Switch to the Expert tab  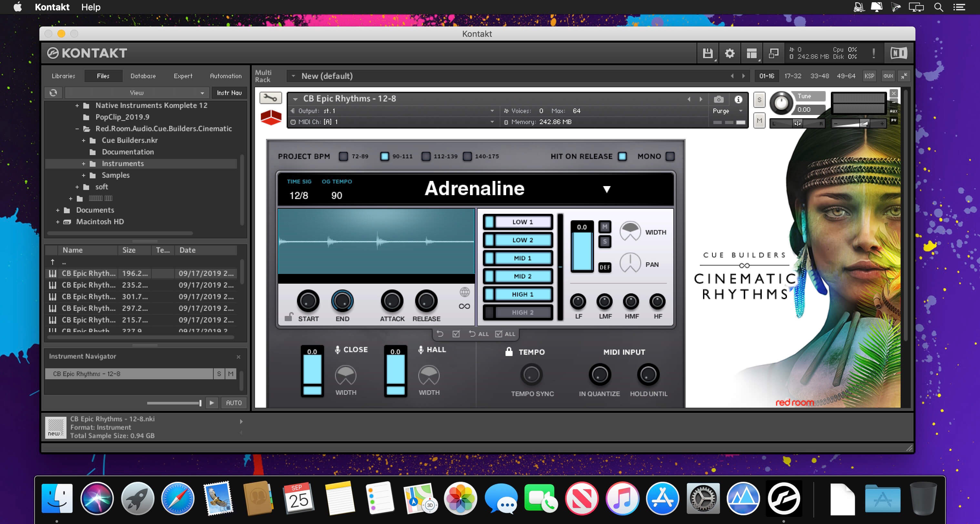183,76
